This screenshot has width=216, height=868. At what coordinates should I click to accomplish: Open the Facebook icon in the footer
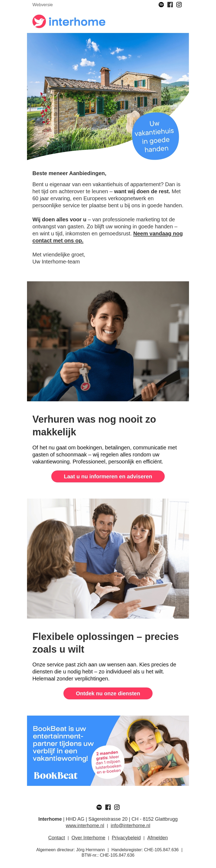(x=108, y=807)
